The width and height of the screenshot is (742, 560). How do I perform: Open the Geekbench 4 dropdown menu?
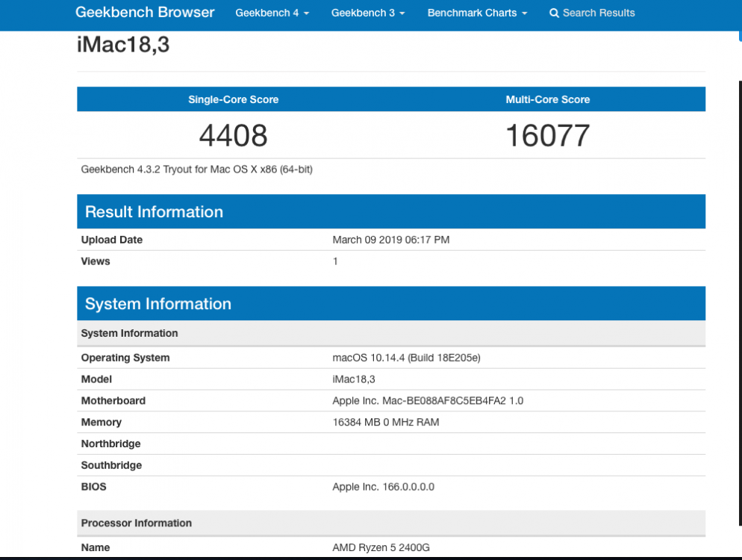click(272, 13)
